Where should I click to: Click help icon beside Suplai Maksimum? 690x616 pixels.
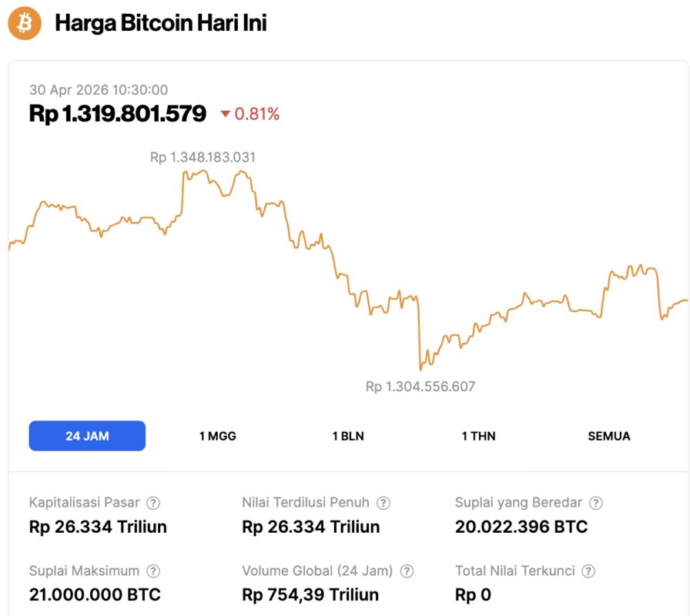tap(153, 571)
